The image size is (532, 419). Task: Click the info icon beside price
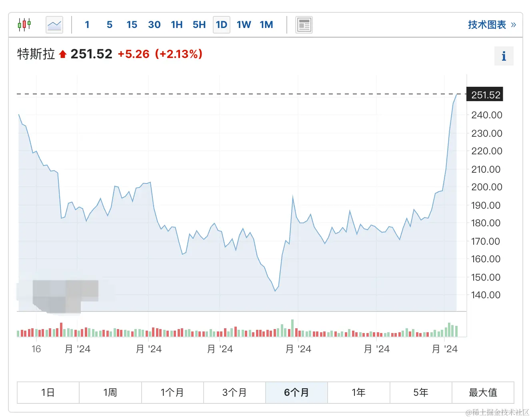(504, 56)
